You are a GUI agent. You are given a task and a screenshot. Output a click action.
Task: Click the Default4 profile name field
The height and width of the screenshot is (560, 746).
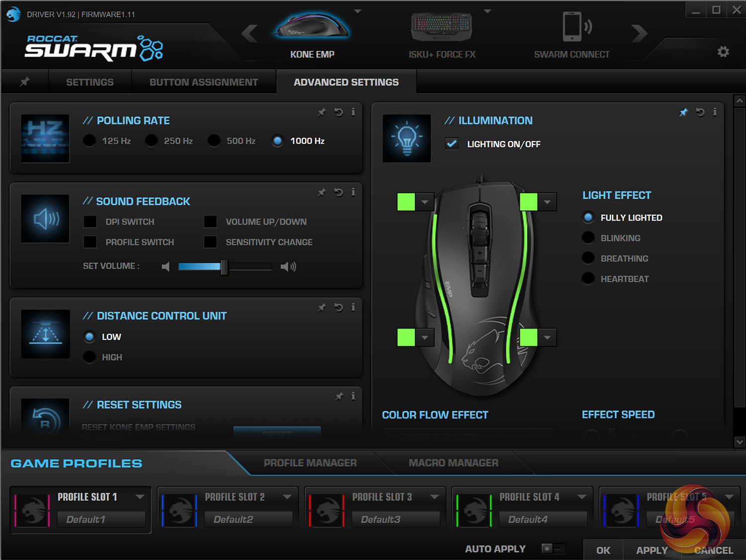pyautogui.click(x=544, y=519)
